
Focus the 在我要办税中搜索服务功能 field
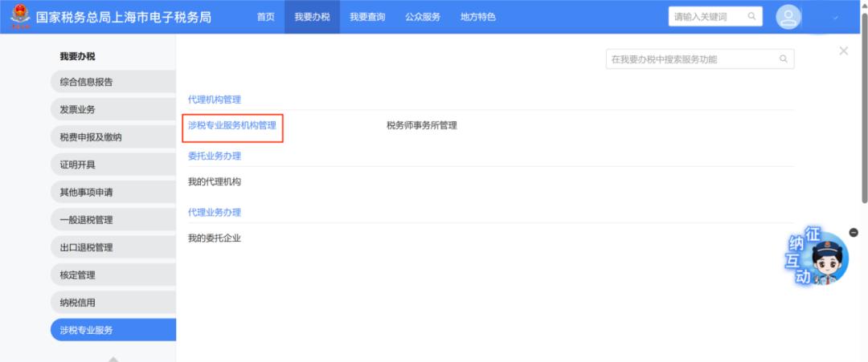700,59
